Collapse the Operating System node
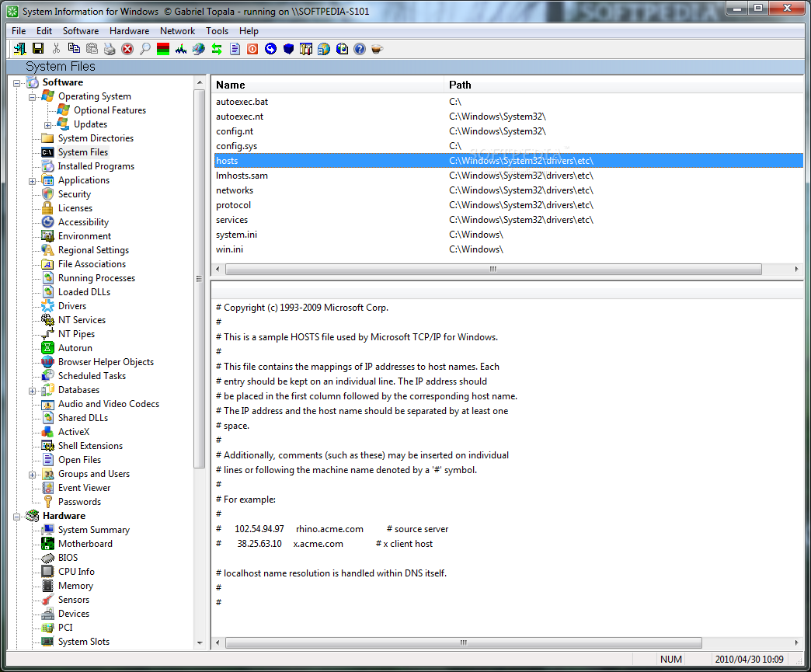 coord(32,97)
